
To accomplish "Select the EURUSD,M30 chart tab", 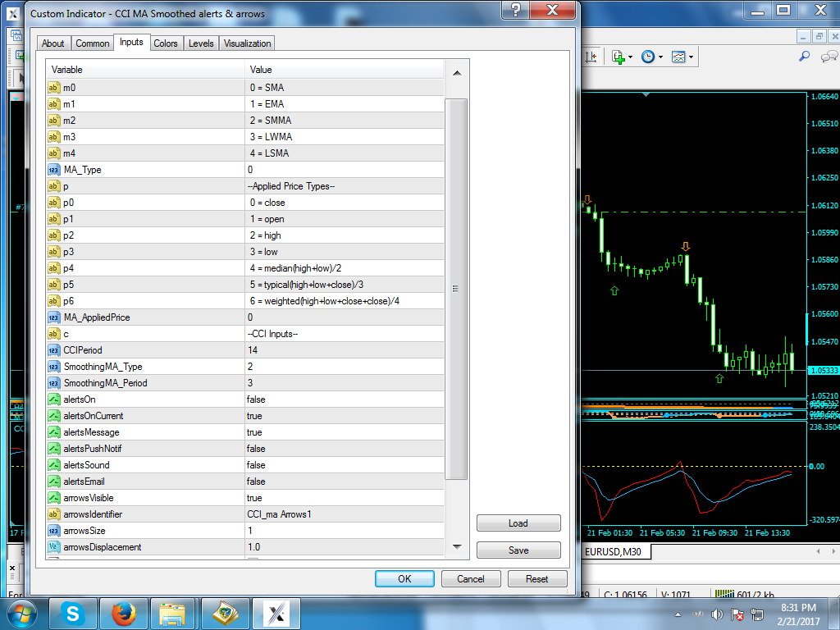I will (614, 551).
